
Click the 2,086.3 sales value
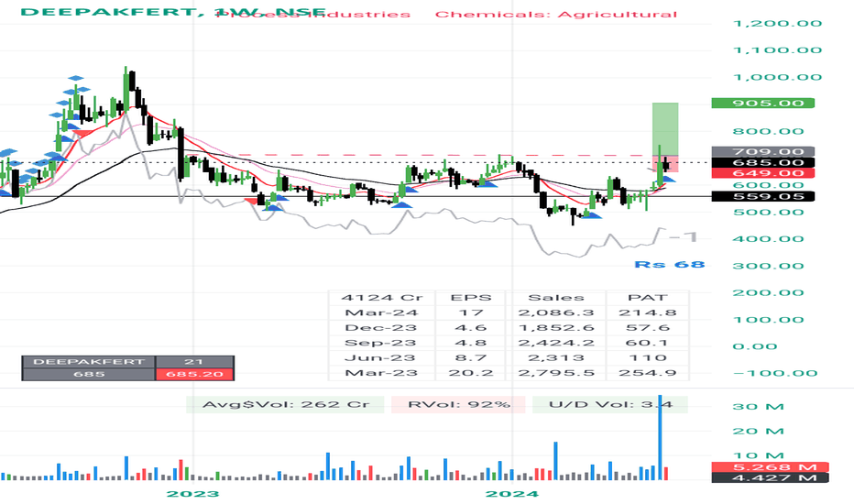coord(555,312)
